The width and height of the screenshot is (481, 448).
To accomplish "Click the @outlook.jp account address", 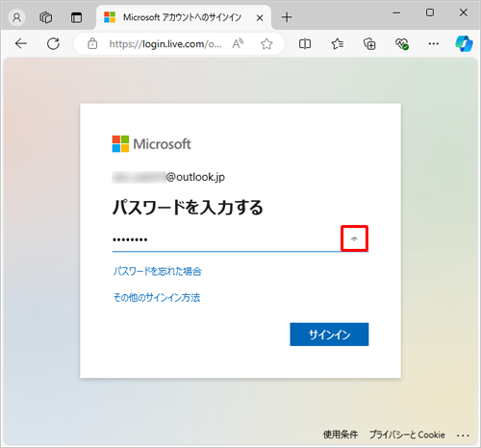I will click(168, 177).
